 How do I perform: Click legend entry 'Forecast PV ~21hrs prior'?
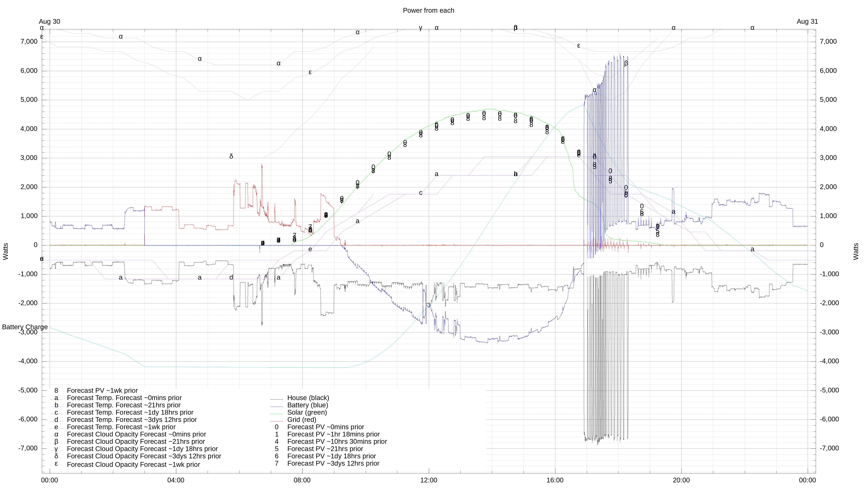coord(325,449)
